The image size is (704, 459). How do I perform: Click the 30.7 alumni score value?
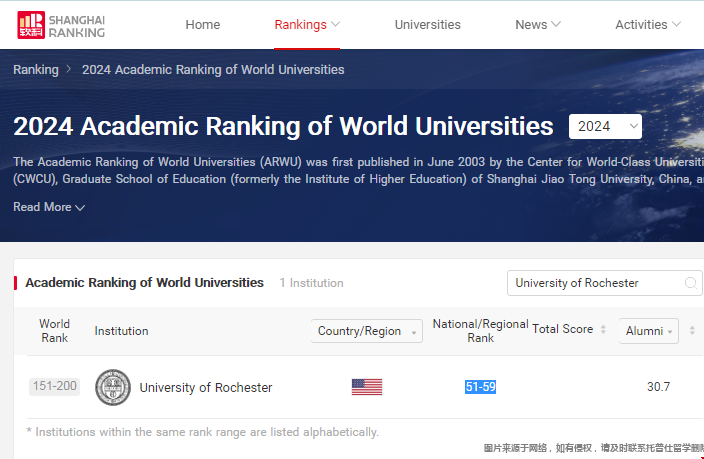coord(658,387)
